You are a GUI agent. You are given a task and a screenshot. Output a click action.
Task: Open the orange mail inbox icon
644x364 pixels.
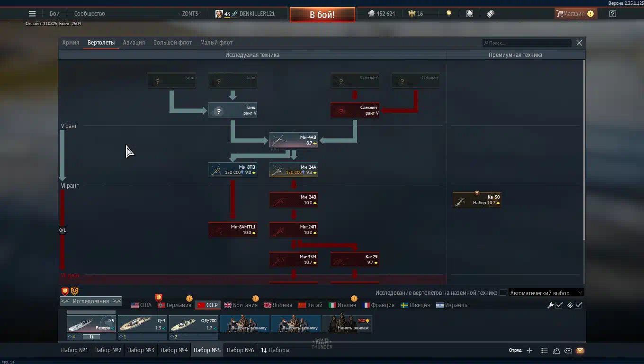[580, 351]
